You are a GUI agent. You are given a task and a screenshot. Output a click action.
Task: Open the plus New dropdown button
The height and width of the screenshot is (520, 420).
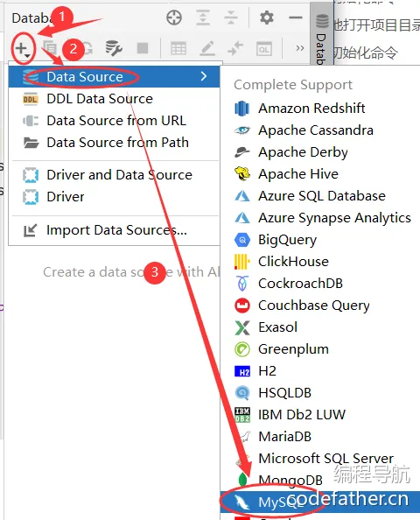click(23, 49)
